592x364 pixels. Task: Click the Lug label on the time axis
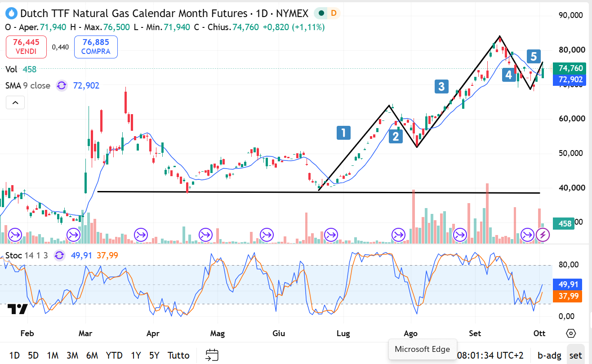tap(343, 333)
